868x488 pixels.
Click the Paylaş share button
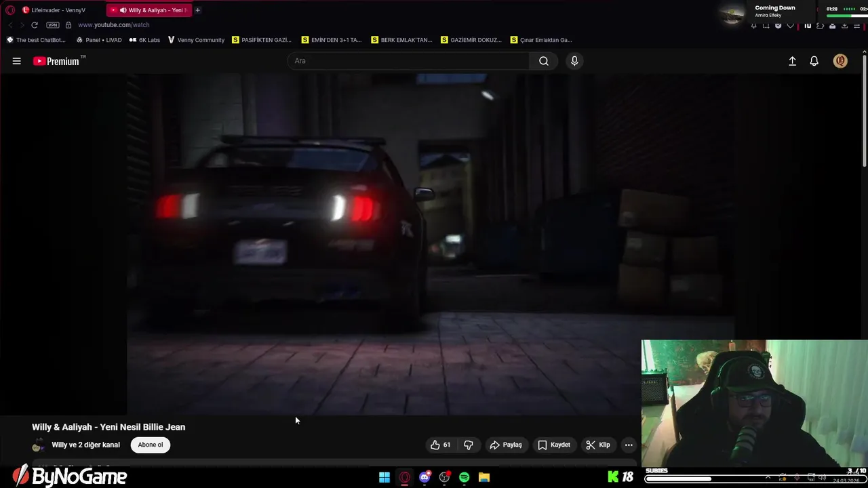506,445
